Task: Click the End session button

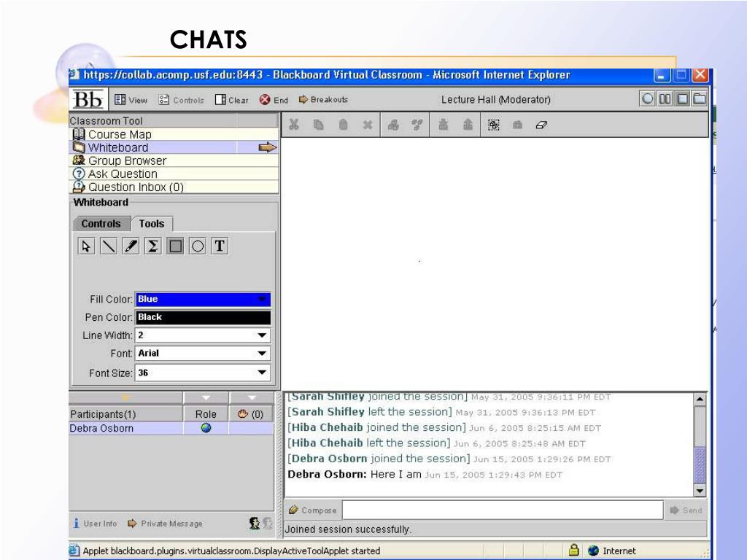Action: tap(274, 100)
